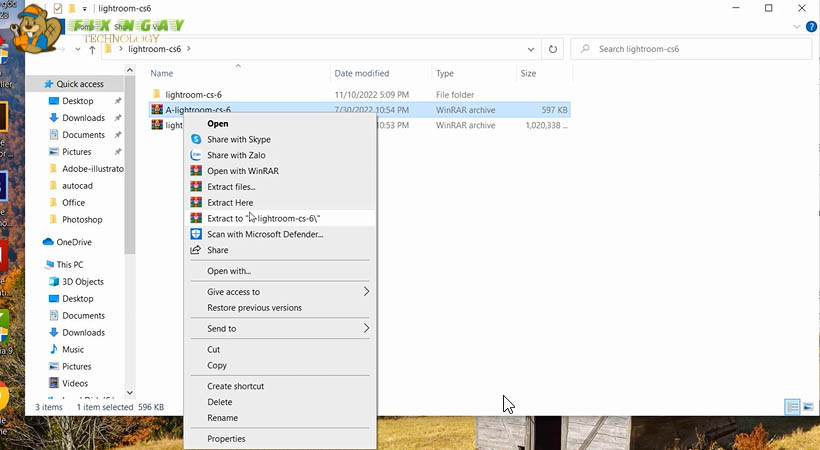The image size is (820, 450).
Task: Switch to details view layout
Action: coord(792,407)
